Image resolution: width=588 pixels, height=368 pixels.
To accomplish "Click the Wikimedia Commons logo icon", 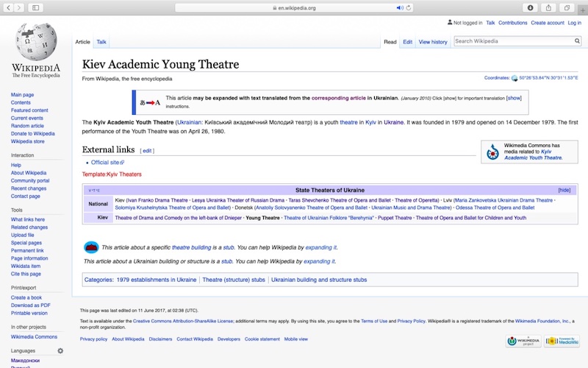I will click(492, 152).
